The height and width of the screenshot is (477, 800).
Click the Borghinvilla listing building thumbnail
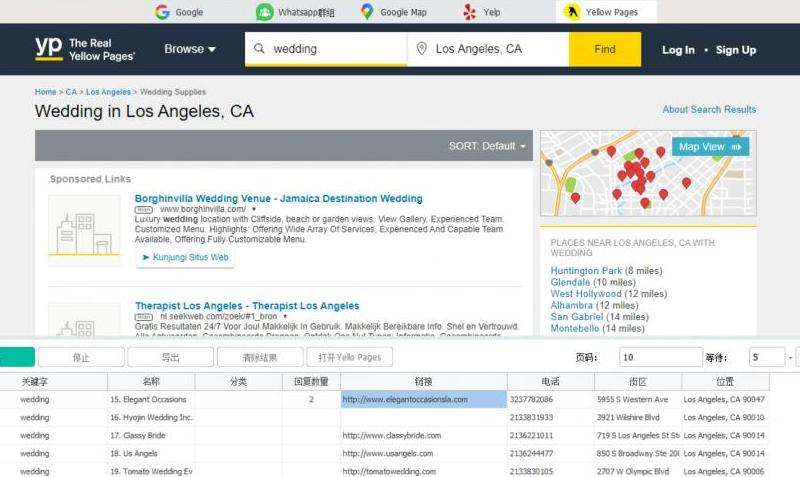pyautogui.click(x=84, y=229)
